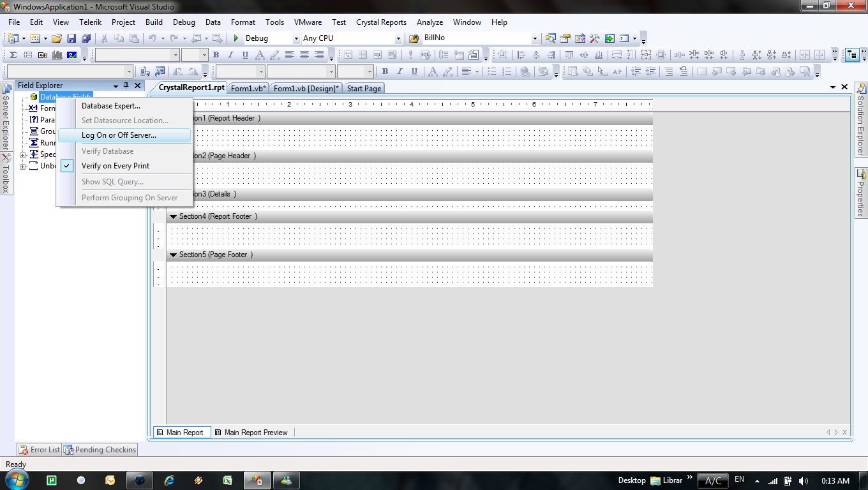Viewport: 868px width, 490px height.
Task: Click the taskbar volume speaker icon
Action: click(804, 481)
